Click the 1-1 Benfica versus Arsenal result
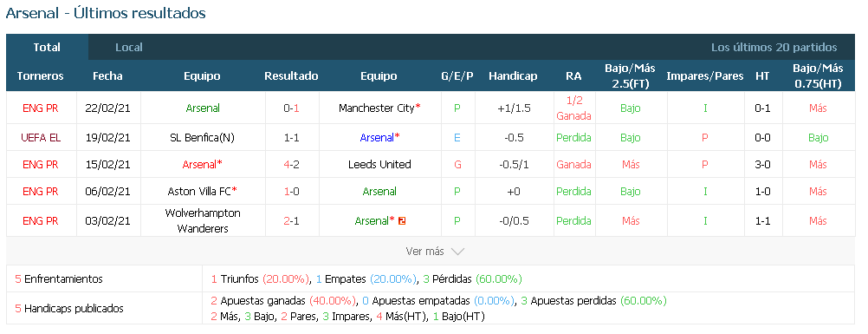This screenshot has height=334, width=868. (291, 138)
